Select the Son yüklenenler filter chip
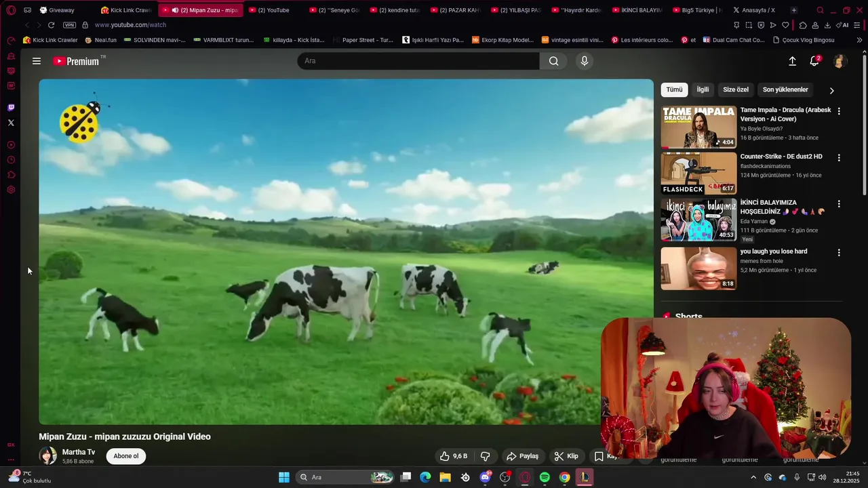 (785, 89)
